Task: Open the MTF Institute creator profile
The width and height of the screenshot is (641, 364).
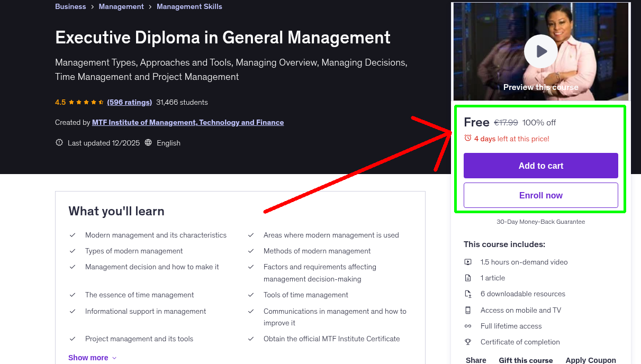Action: [x=187, y=122]
